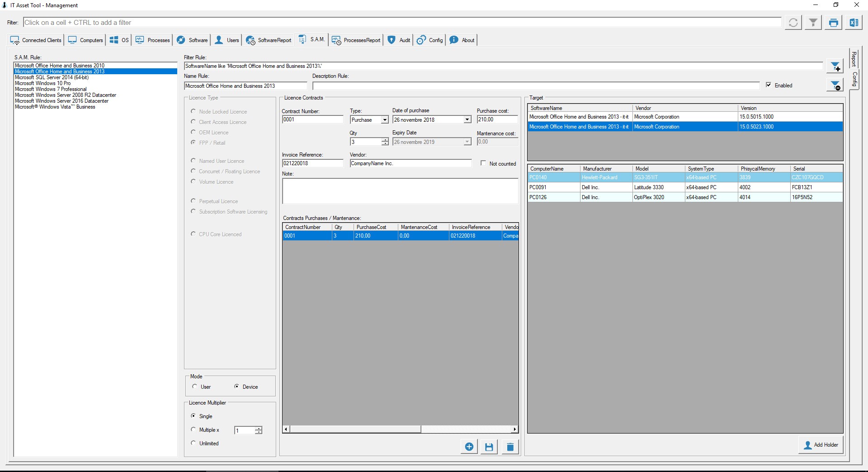868x472 pixels.
Task: Select the Device mode radio button
Action: pos(236,386)
